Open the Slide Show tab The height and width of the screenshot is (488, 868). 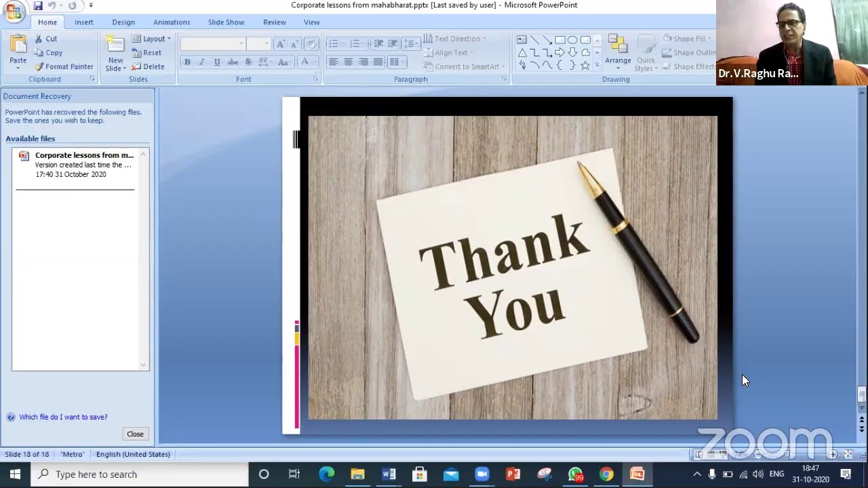coord(226,22)
